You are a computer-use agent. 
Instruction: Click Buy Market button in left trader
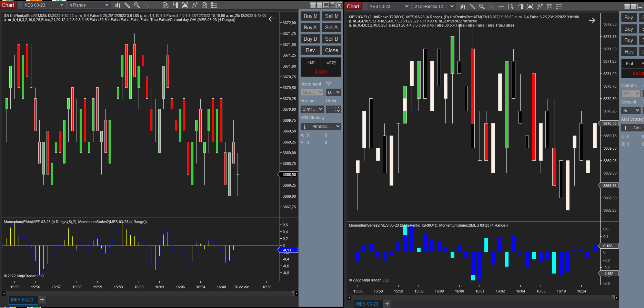(310, 16)
